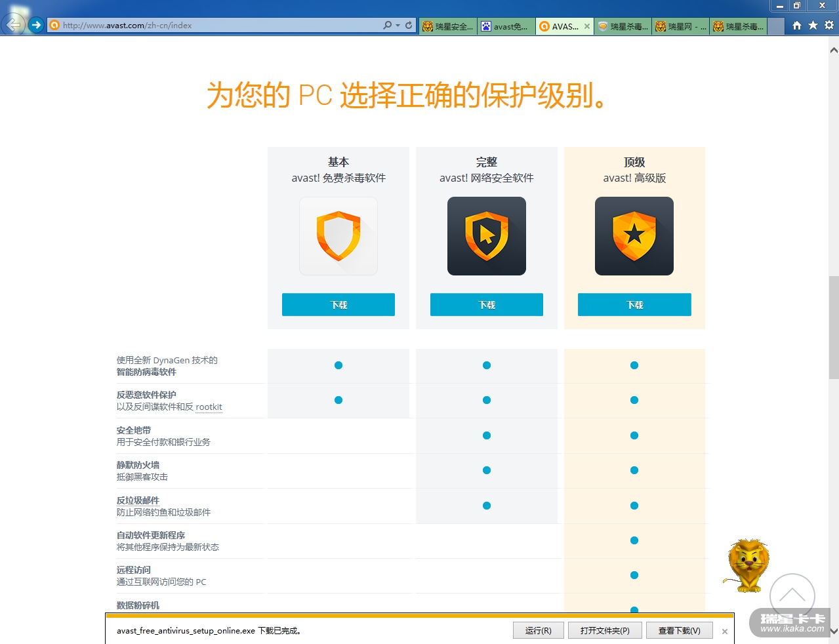Open Favorites with the star icon
Screen dimensions: 839x644
point(813,26)
